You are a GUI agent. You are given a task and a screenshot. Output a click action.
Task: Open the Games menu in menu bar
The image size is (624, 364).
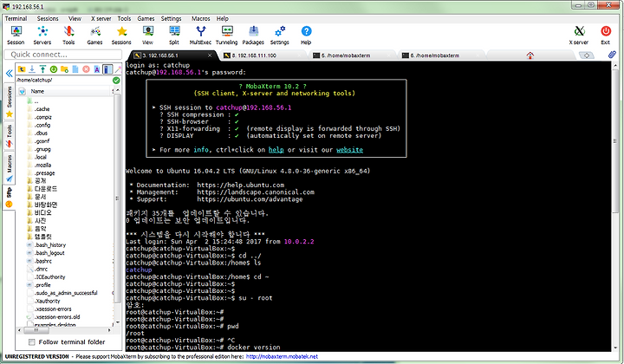[146, 19]
